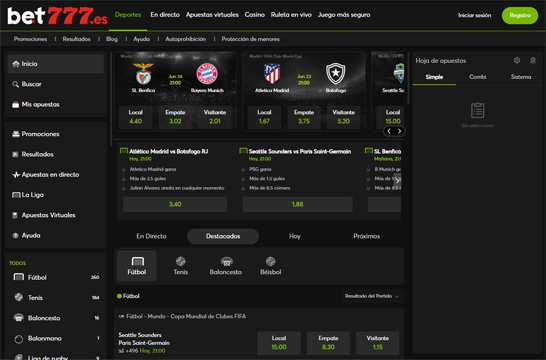Screen dimensions: 546x360
Task: Switch bet slip to Sistema tab
Action: (521, 77)
